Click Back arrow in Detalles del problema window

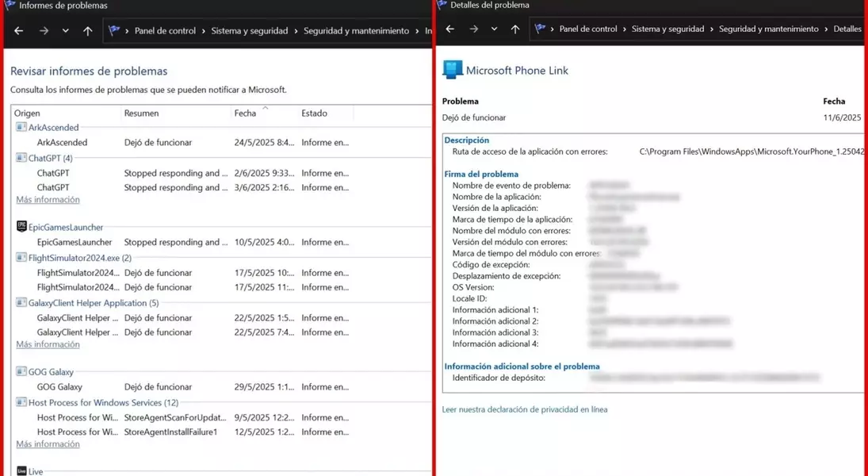[449, 29]
